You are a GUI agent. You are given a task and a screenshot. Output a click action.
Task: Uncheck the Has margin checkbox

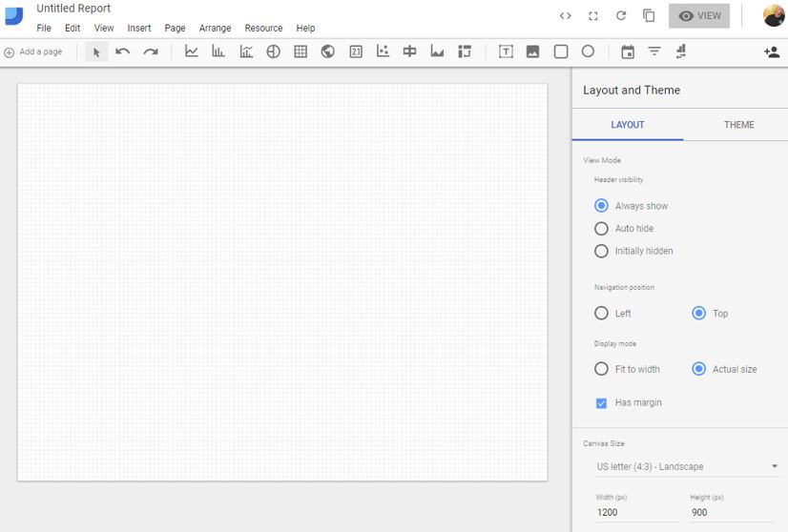(x=601, y=403)
